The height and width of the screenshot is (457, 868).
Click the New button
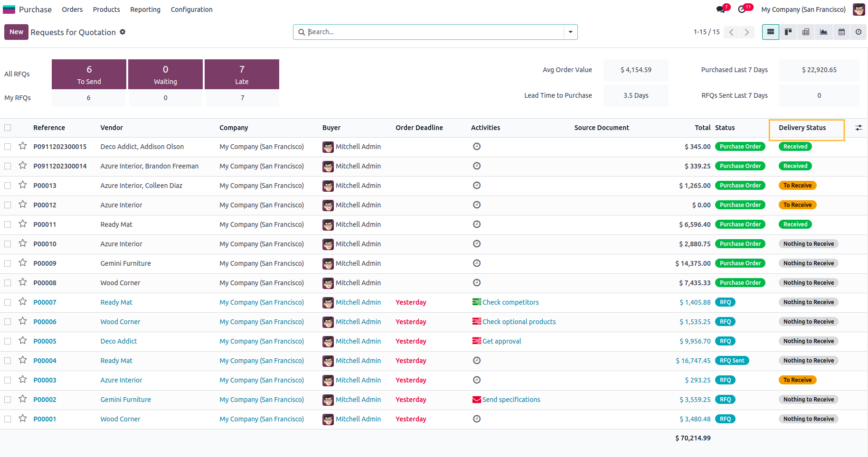point(16,32)
